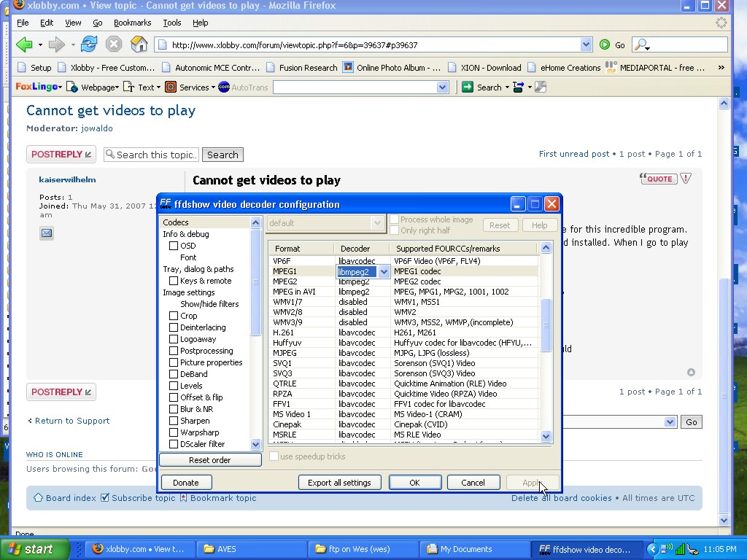Click the Online Photo Album bookmark icon
Image resolution: width=747 pixels, height=560 pixels.
click(x=348, y=67)
